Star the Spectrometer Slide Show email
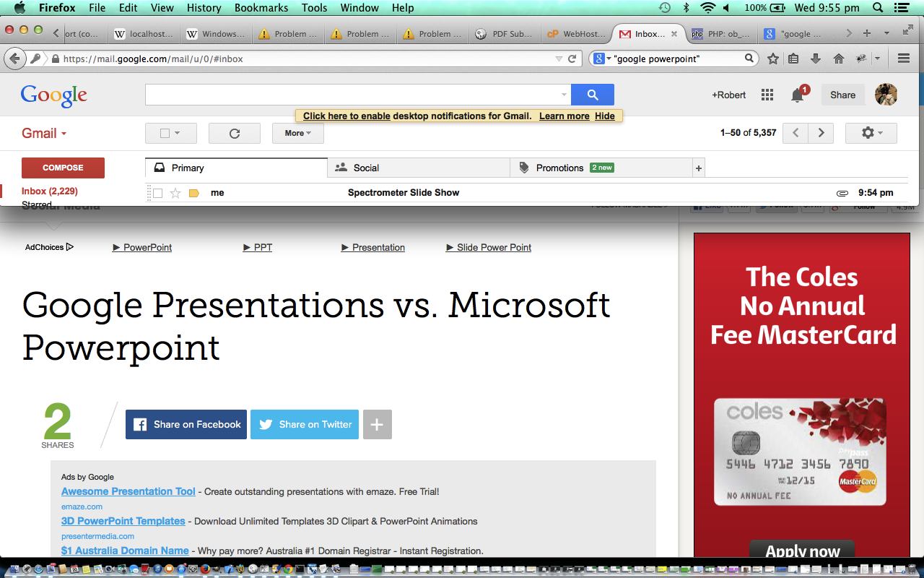924x578 pixels. click(x=175, y=193)
